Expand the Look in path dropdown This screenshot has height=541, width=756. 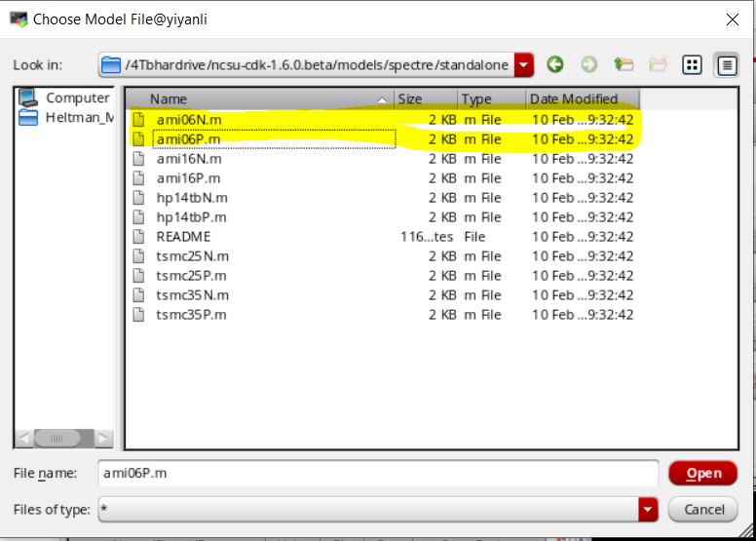tap(525, 65)
